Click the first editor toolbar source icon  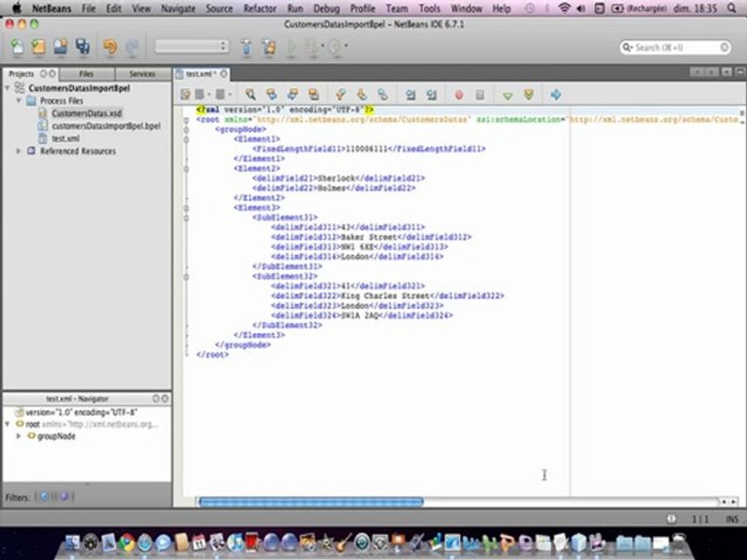click(x=185, y=94)
